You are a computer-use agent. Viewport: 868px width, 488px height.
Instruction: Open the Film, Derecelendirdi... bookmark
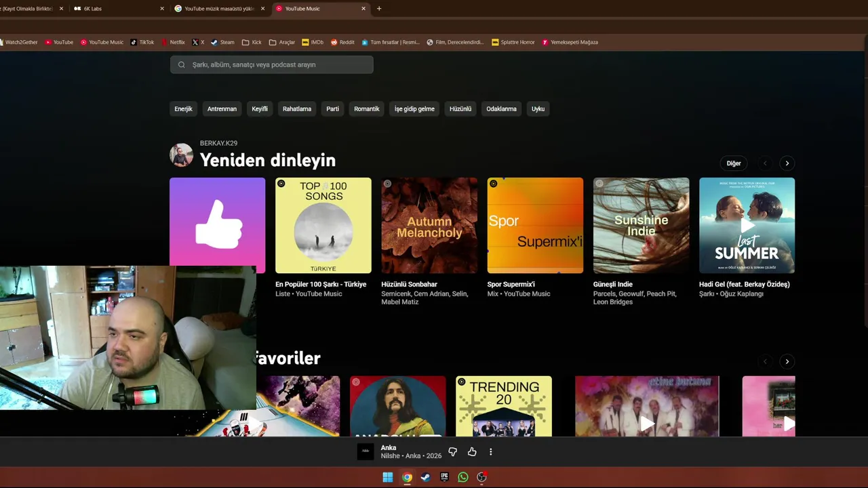[x=455, y=42]
